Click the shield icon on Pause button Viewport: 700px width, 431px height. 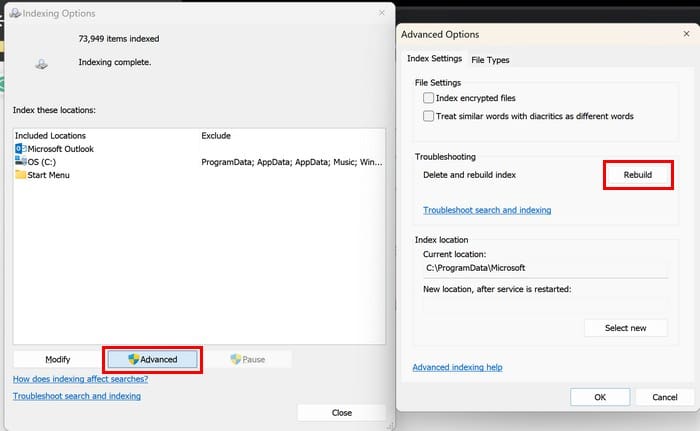tap(235, 359)
